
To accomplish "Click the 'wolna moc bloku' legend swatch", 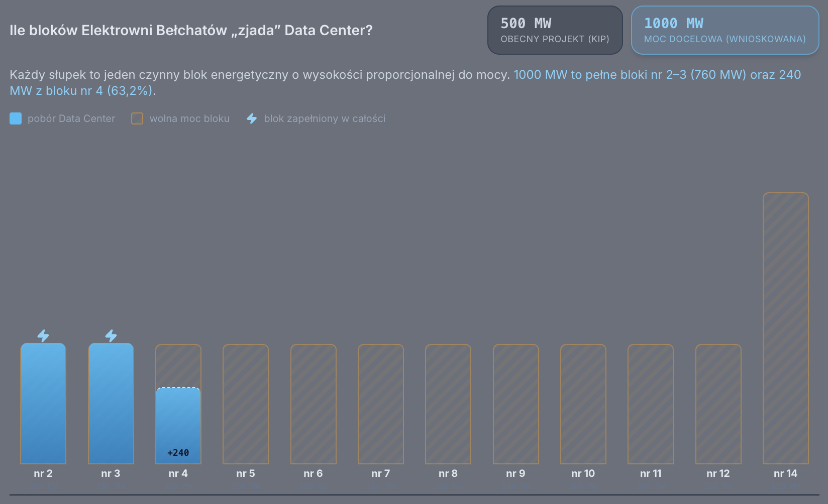I will (137, 118).
